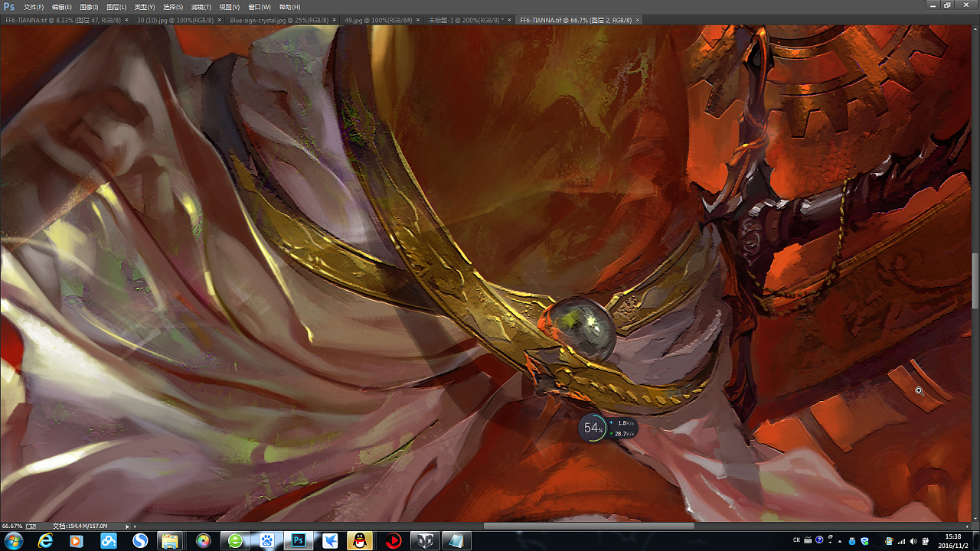The height and width of the screenshot is (551, 980).
Task: Open the 图层(L) menu
Action: tap(116, 7)
